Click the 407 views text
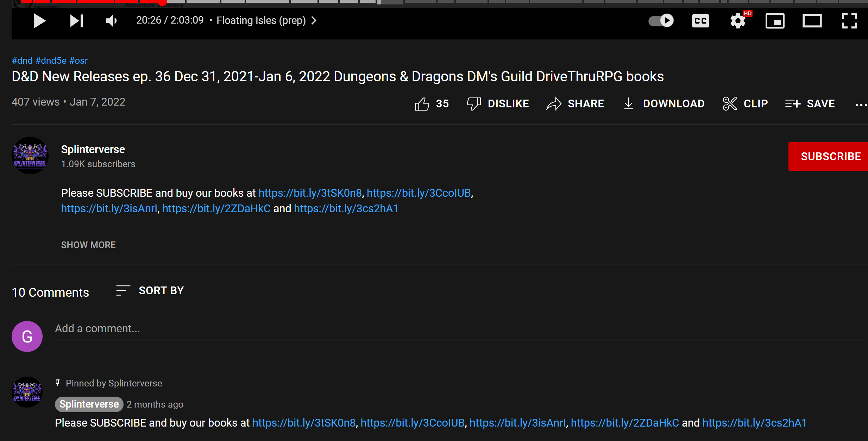 click(x=36, y=102)
